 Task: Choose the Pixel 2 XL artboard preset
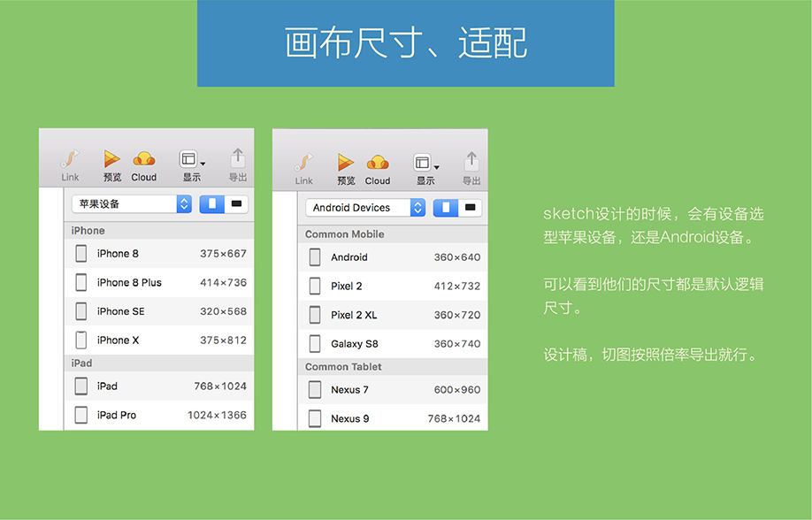coord(393,315)
